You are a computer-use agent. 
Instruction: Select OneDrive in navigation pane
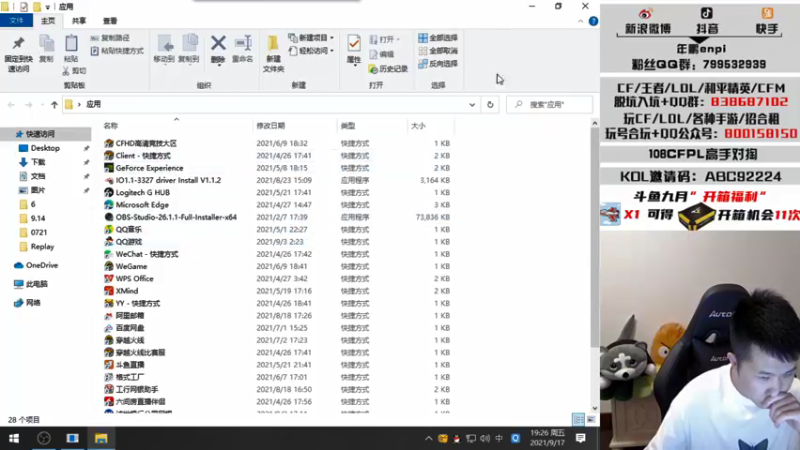tap(42, 265)
